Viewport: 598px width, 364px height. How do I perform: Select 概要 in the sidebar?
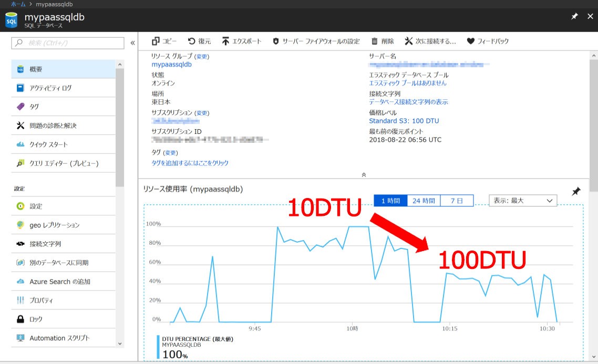(x=63, y=69)
